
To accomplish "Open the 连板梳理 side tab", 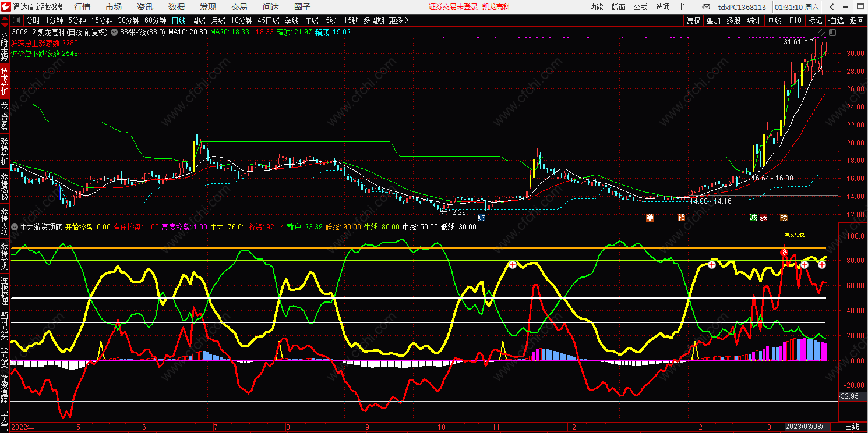I will coord(5,291).
